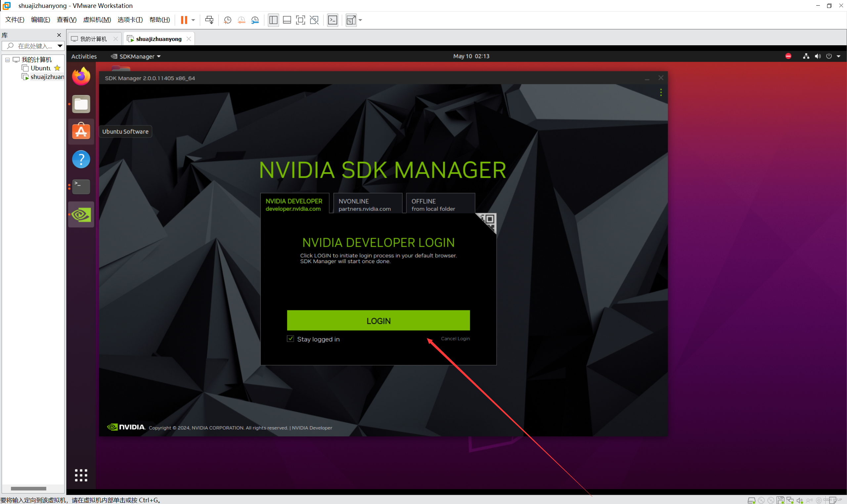Screen dimensions: 847x504
Task: Click the NVIDIA SDK Manager dock icon
Action: 81,214
